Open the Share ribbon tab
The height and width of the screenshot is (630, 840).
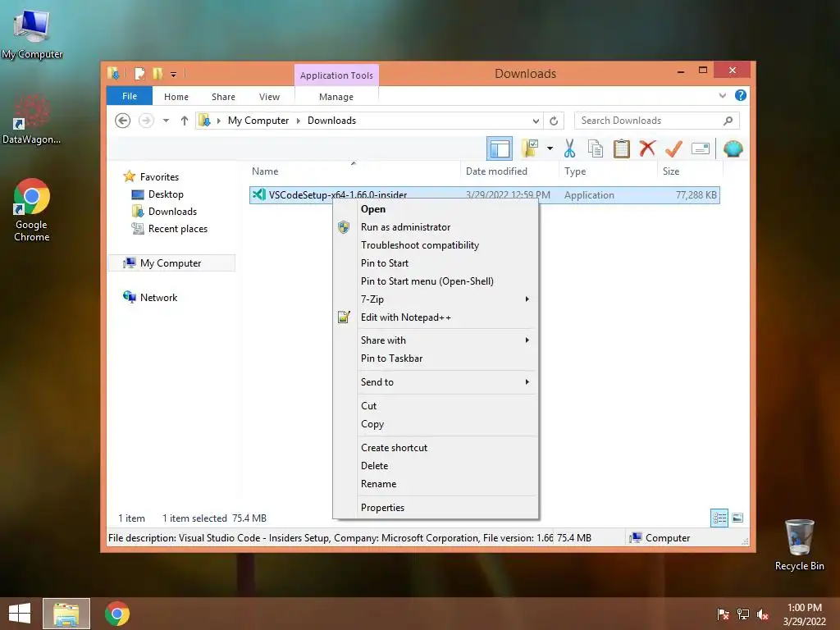[223, 97]
